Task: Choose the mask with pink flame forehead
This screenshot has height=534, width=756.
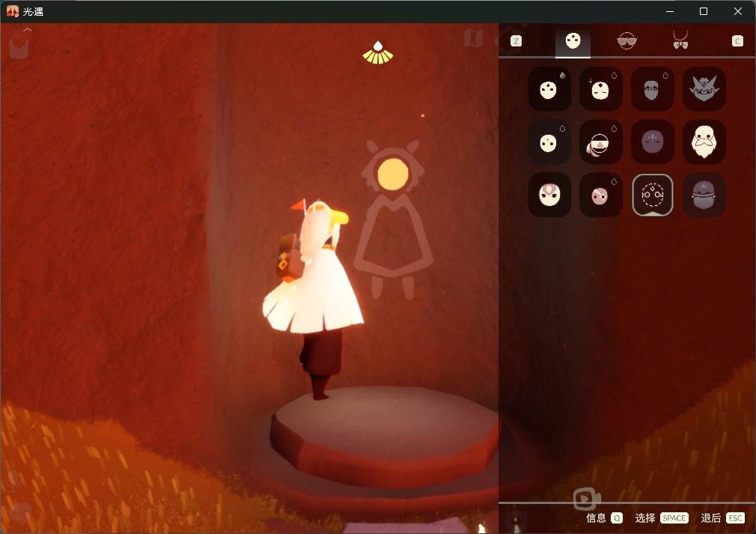Action: [x=549, y=195]
